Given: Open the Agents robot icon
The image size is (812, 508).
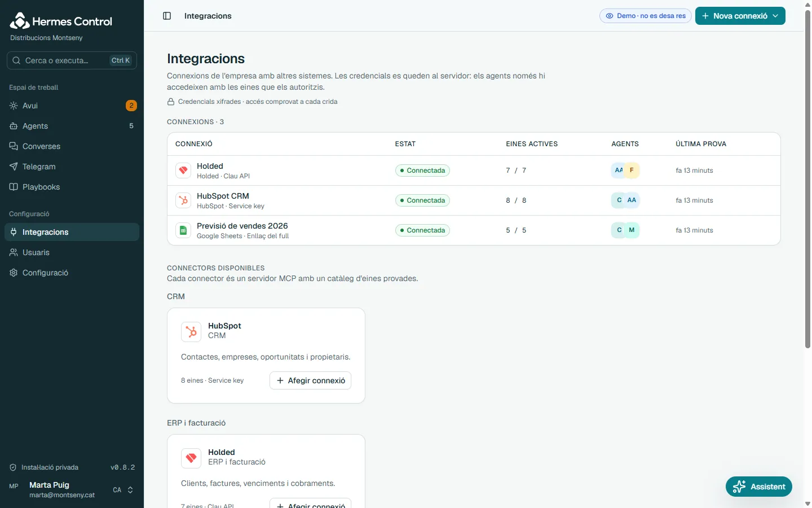Looking at the screenshot, I should pyautogui.click(x=14, y=126).
